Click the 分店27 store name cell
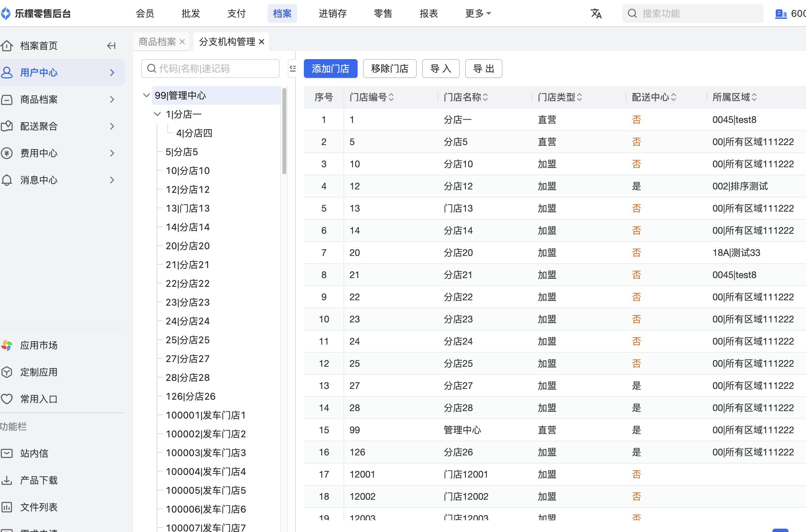 point(458,386)
